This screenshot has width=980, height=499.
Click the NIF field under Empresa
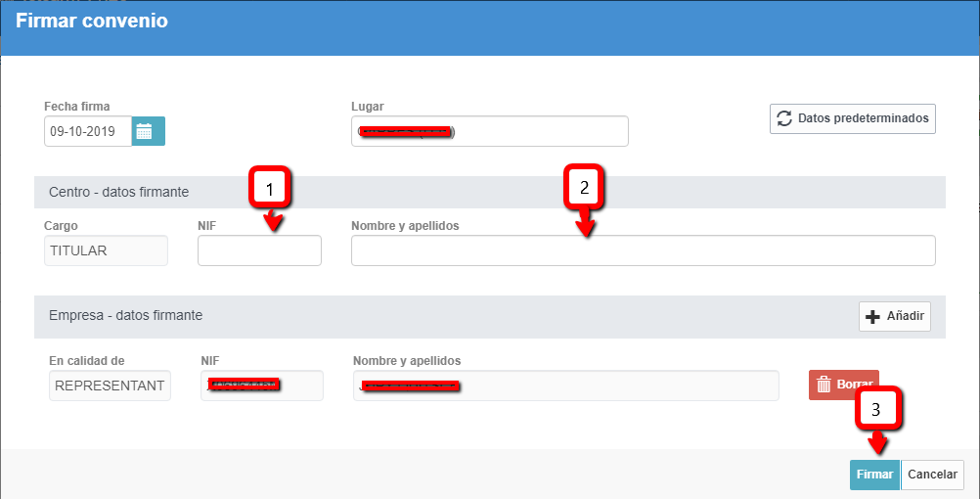click(261, 386)
